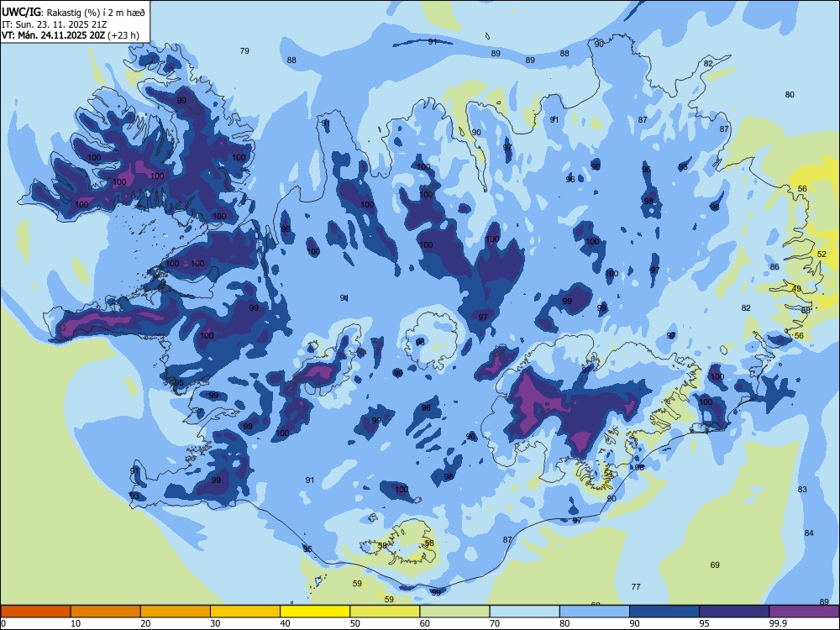Select the dark blue 90–95 legend swatch
The height and width of the screenshot is (630, 840).
coord(664,612)
